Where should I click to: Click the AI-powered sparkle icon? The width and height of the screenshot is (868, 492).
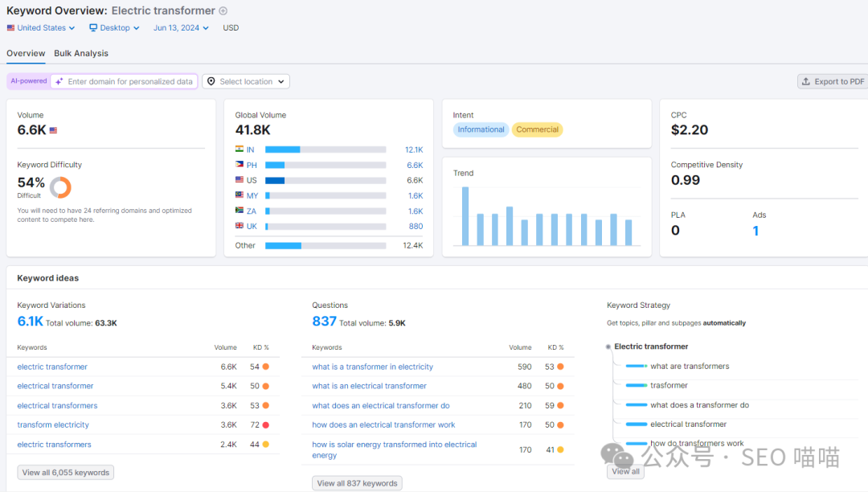pyautogui.click(x=59, y=81)
